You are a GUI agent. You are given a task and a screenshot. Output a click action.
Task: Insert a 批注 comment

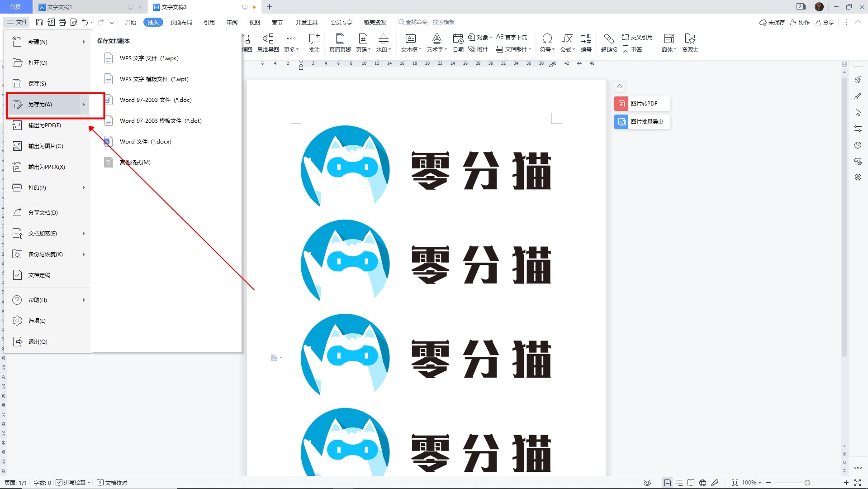(314, 43)
